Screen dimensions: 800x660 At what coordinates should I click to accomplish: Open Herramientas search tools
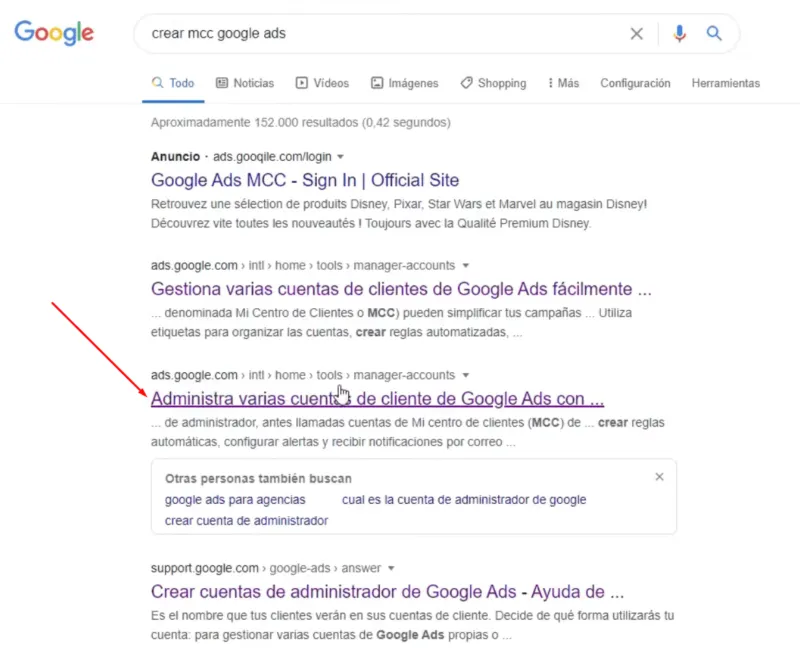[726, 83]
